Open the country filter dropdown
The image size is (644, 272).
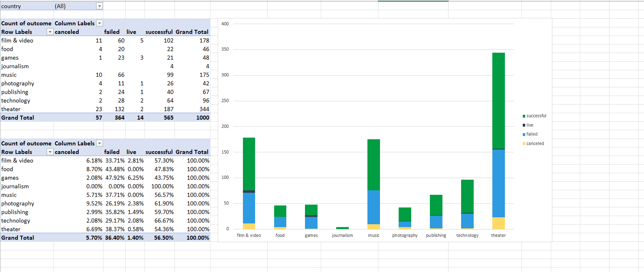[99, 6]
